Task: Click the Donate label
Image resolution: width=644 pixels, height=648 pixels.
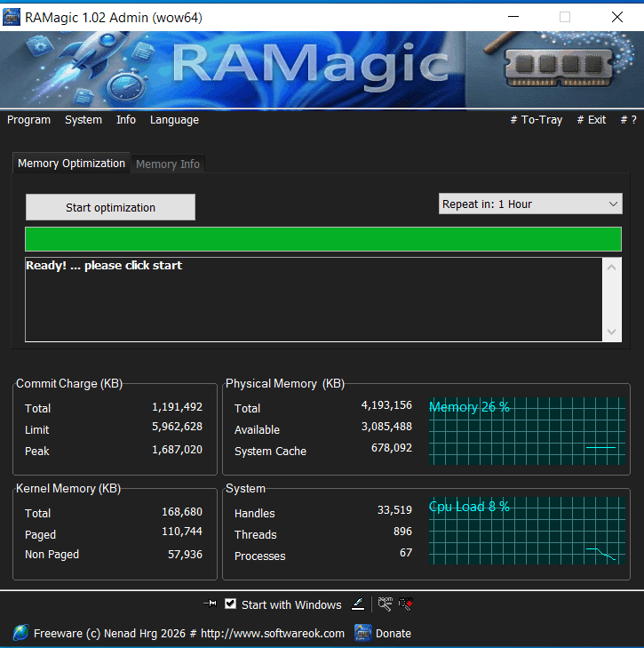Action: 394,634
